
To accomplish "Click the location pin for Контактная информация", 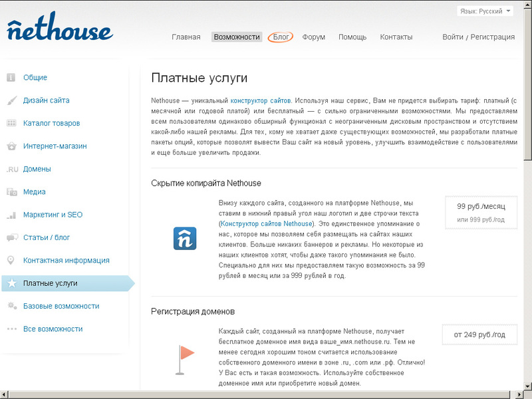I will [x=9, y=260].
